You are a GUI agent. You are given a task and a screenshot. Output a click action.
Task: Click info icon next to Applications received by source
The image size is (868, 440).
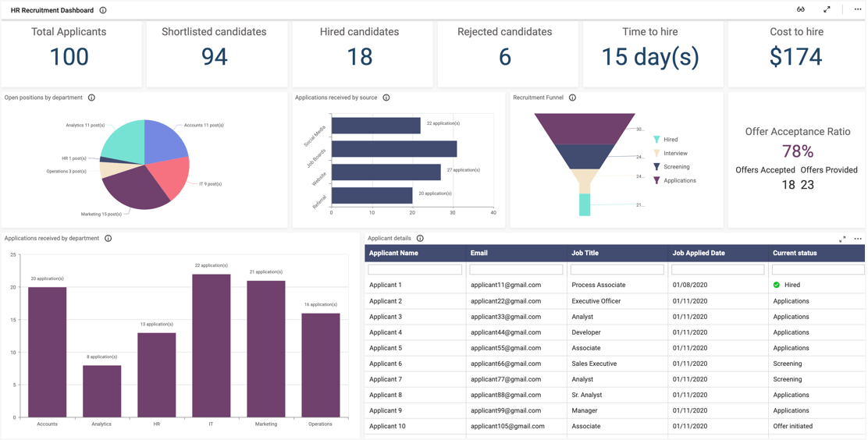tap(386, 98)
